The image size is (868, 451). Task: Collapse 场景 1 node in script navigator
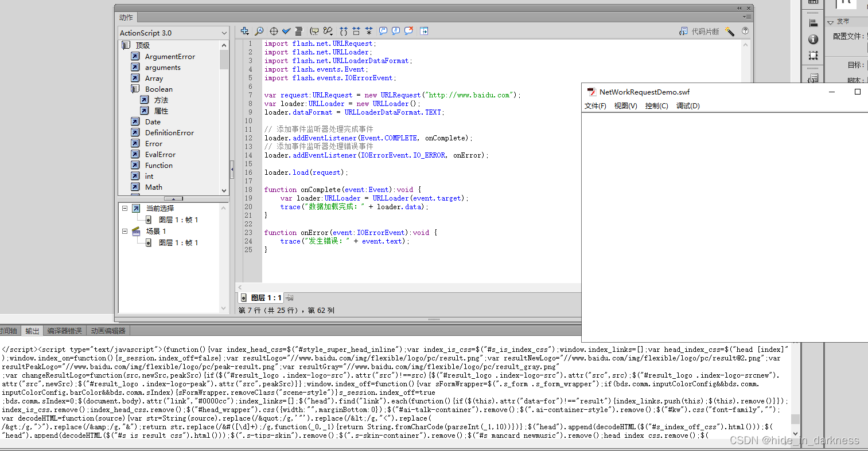124,231
